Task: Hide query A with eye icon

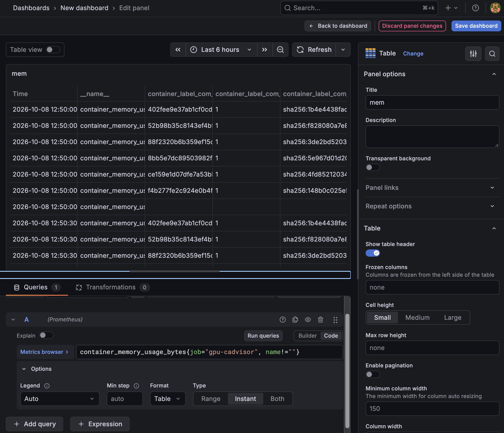Action: 308,320
